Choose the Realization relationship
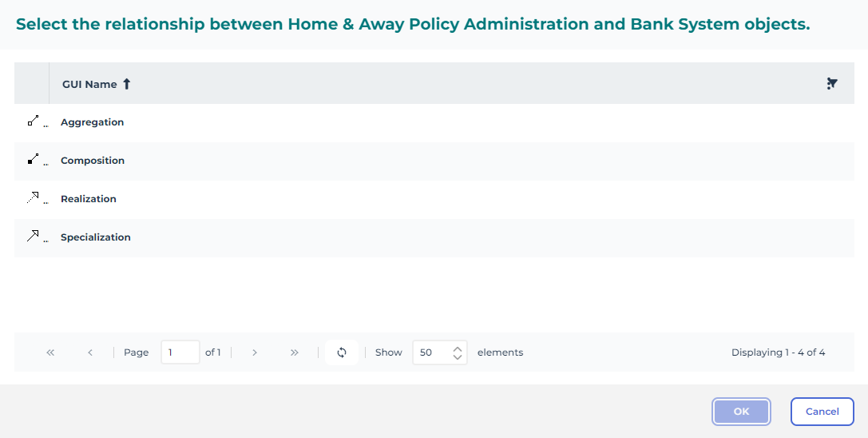 [89, 199]
